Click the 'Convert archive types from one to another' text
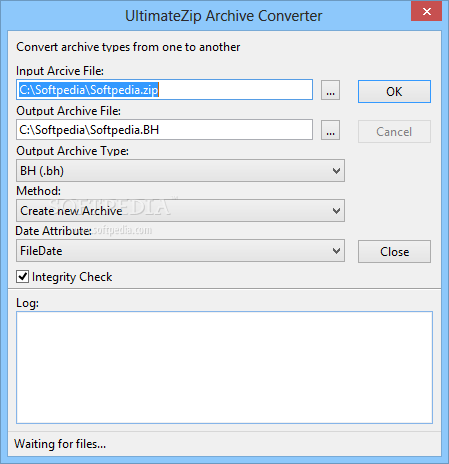The height and width of the screenshot is (464, 449). tap(128, 47)
